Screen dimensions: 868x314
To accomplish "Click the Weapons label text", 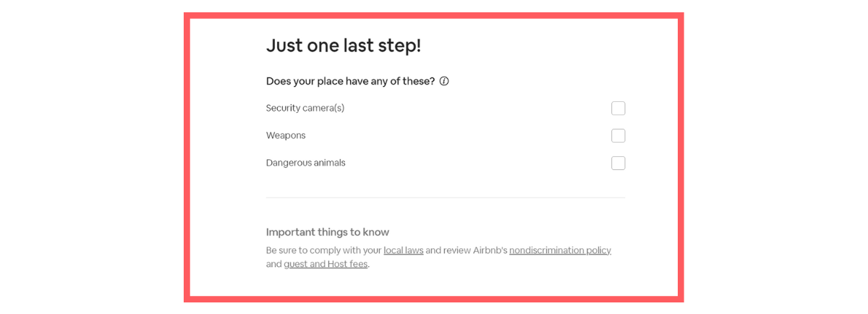I will coord(286,136).
